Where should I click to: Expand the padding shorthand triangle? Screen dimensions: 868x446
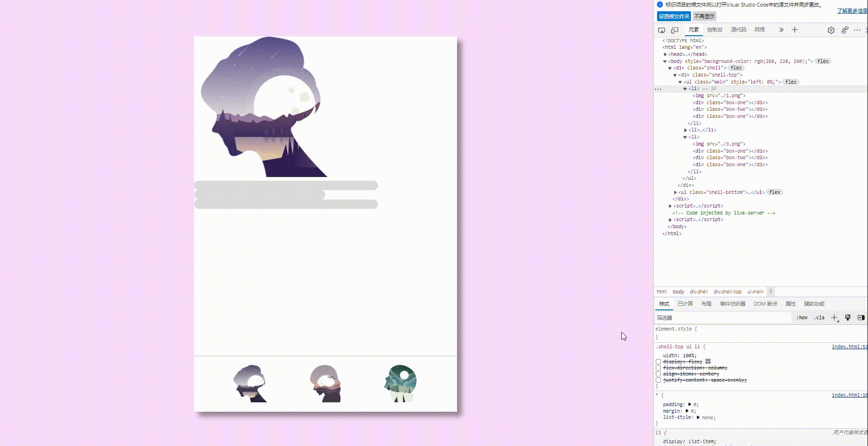[690, 404]
